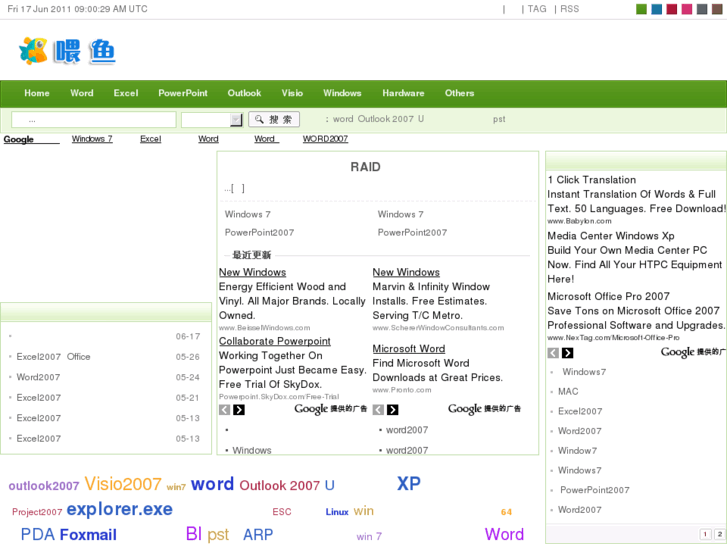Open the RSS feed link

pos(569,9)
